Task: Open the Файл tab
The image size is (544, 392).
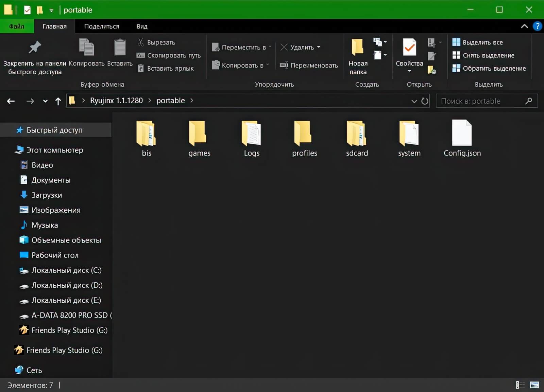Action: [17, 26]
